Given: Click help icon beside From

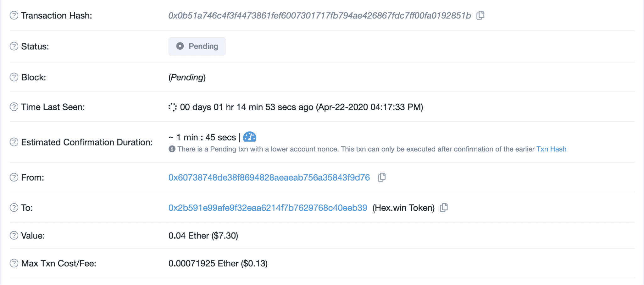Looking at the screenshot, I should [14, 177].
